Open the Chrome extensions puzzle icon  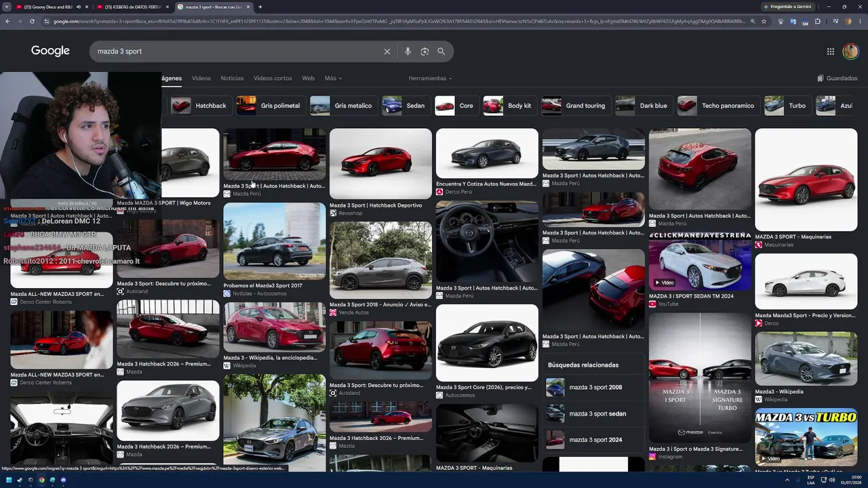(x=817, y=21)
